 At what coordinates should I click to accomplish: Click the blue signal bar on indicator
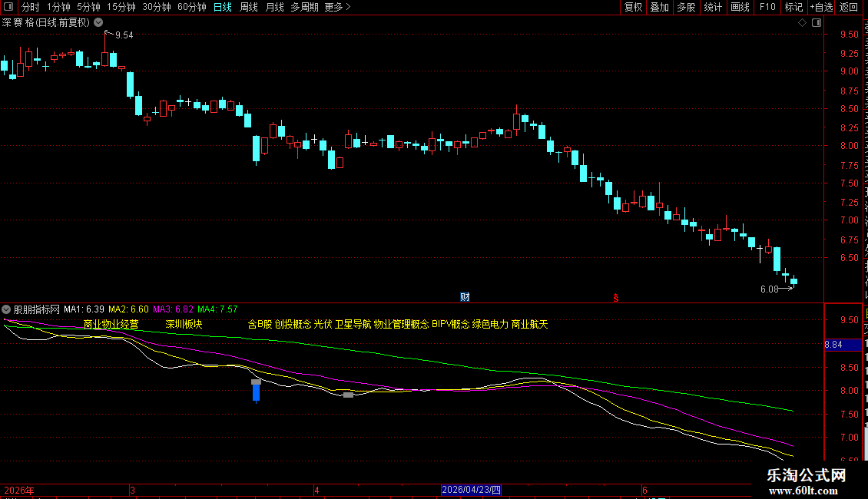click(256, 392)
